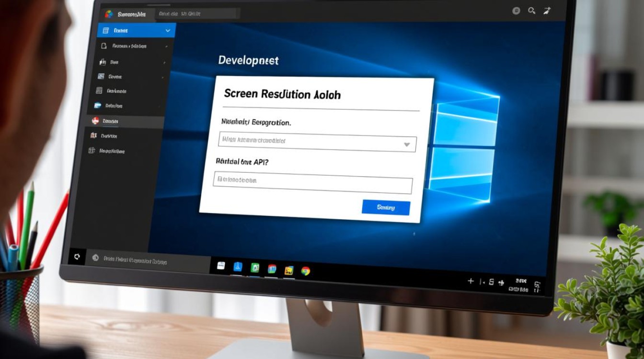
Task: Click the Windows Start button
Action: point(77,257)
